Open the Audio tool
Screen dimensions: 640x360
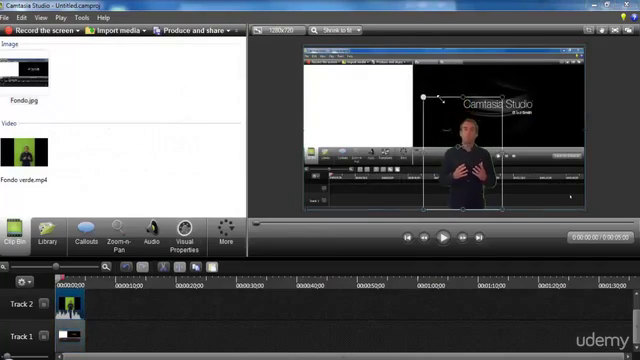click(151, 232)
